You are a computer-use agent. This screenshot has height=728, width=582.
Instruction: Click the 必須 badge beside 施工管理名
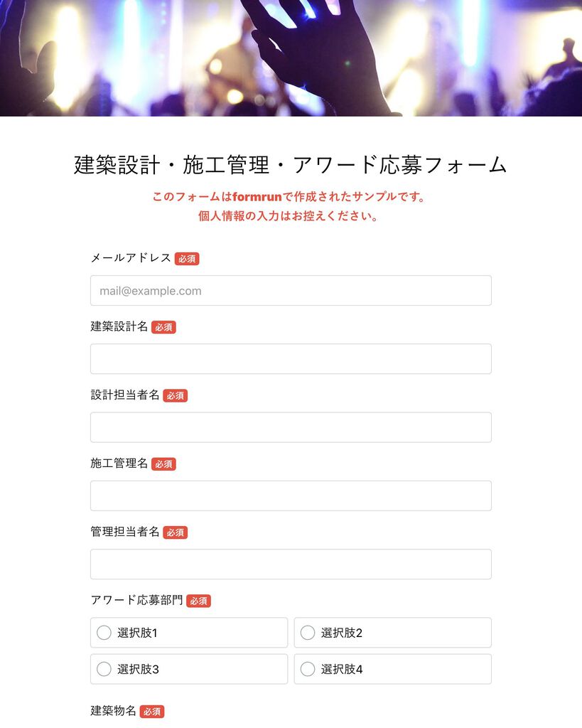(x=163, y=464)
